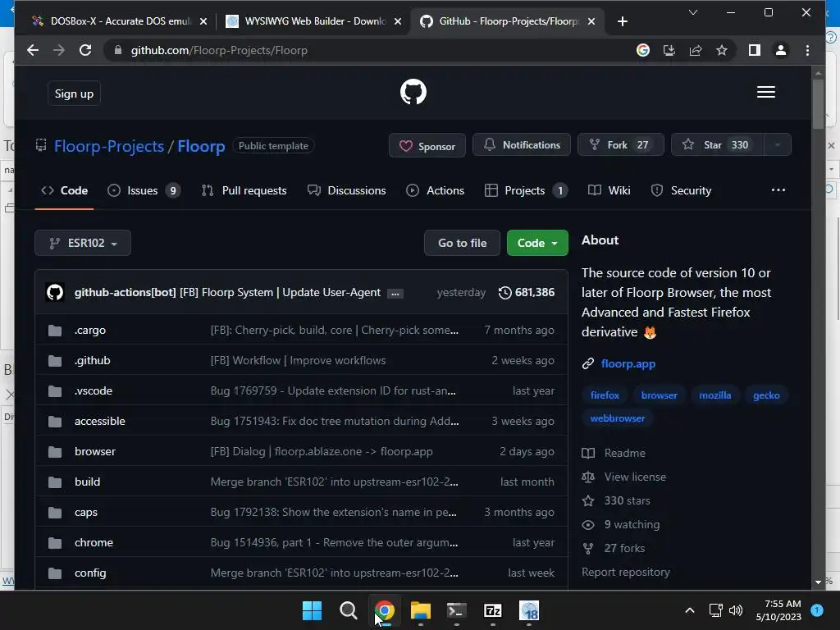
Task: Open the Google icon in address bar
Action: tap(643, 50)
